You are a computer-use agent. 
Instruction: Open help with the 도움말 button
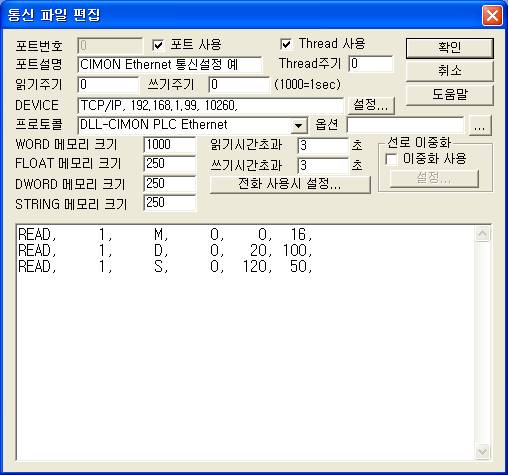[x=450, y=94]
